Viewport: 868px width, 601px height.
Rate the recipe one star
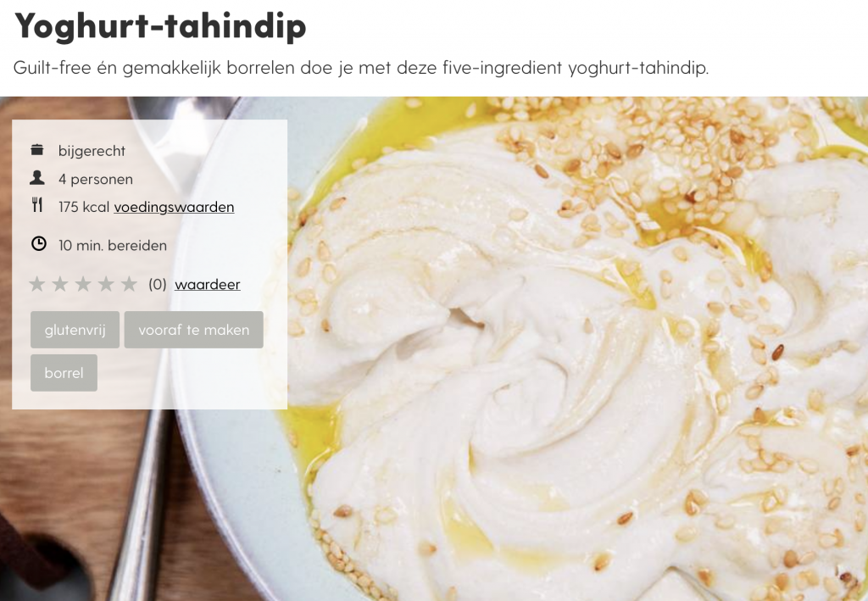pos(36,284)
